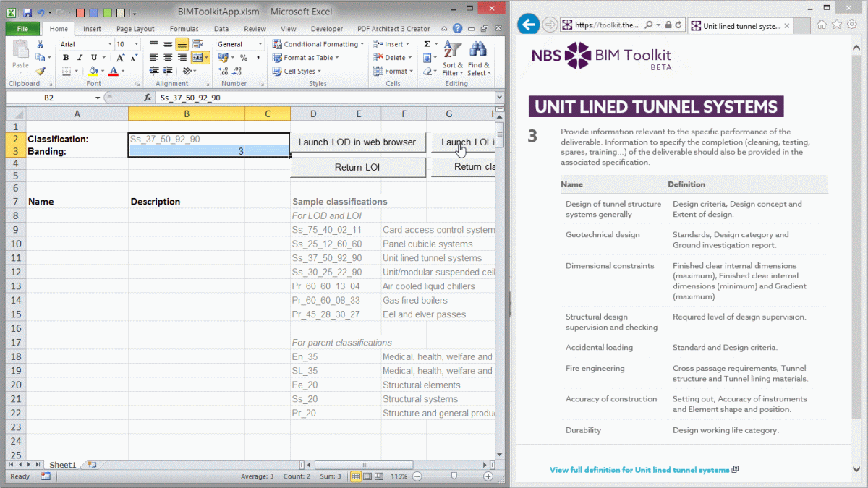Select the Wrap Text icon
The width and height of the screenshot is (868, 488).
point(197,42)
